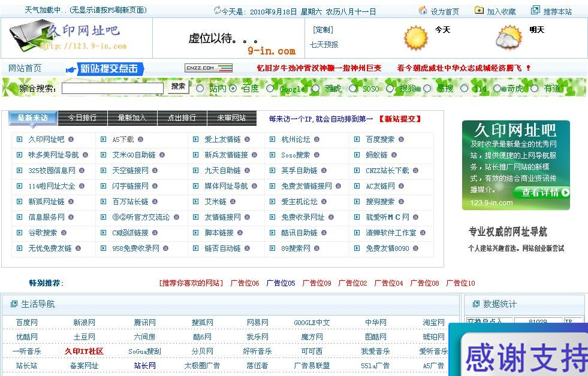Screen dimensions: 588x376
Task: Open the 站长网 link
Action: [144, 366]
